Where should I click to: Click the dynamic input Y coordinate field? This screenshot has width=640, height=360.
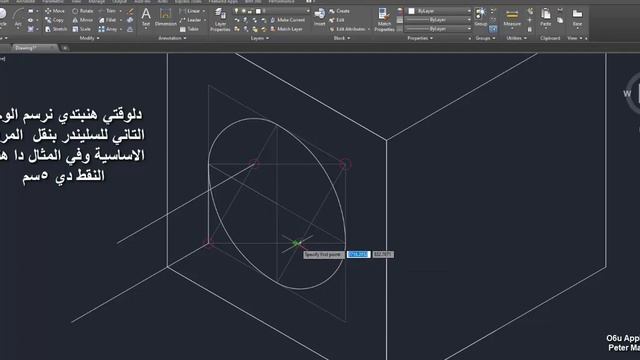(x=383, y=254)
